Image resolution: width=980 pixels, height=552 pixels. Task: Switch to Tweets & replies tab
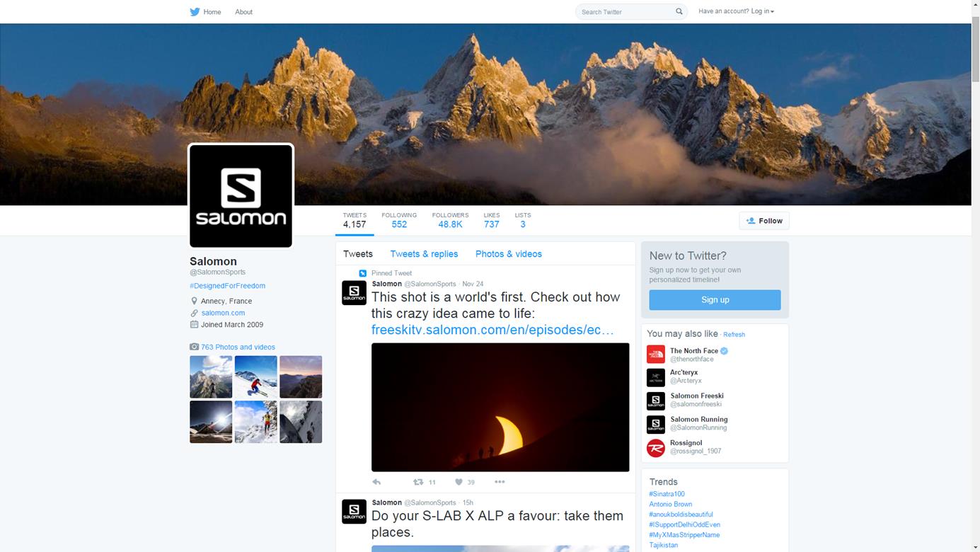tap(424, 254)
